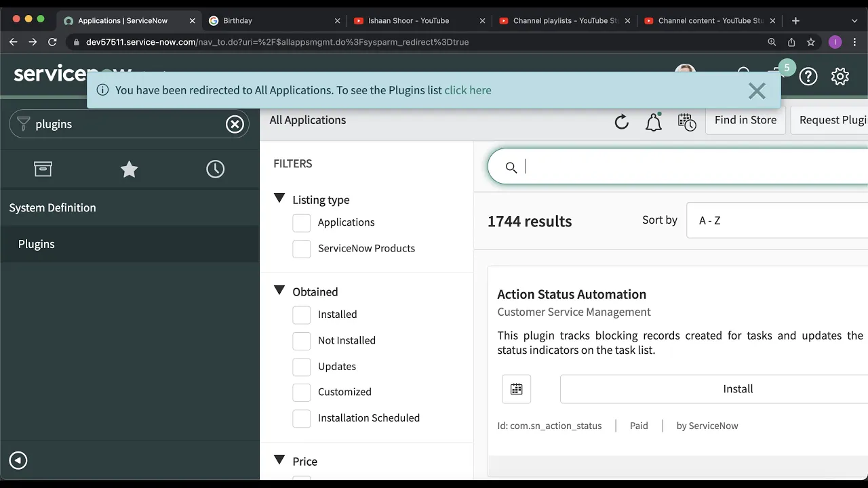Open Chrome share icon in address bar
This screenshot has width=868, height=488.
791,42
